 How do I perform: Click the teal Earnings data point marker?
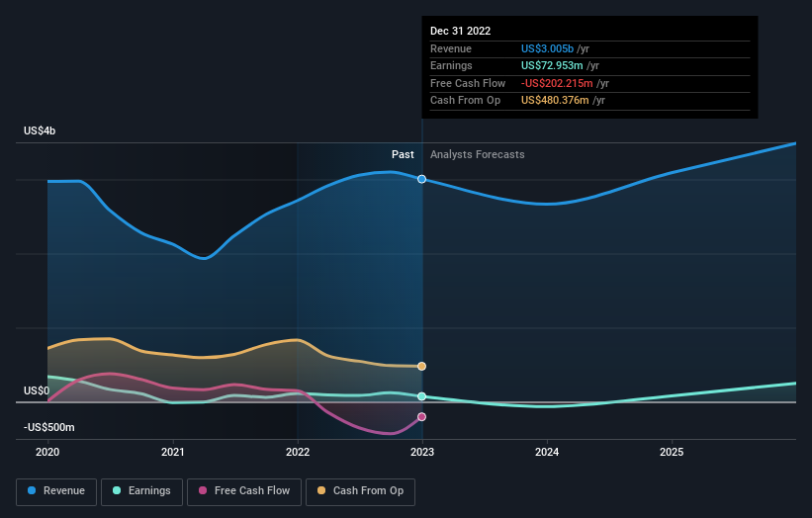(x=422, y=396)
